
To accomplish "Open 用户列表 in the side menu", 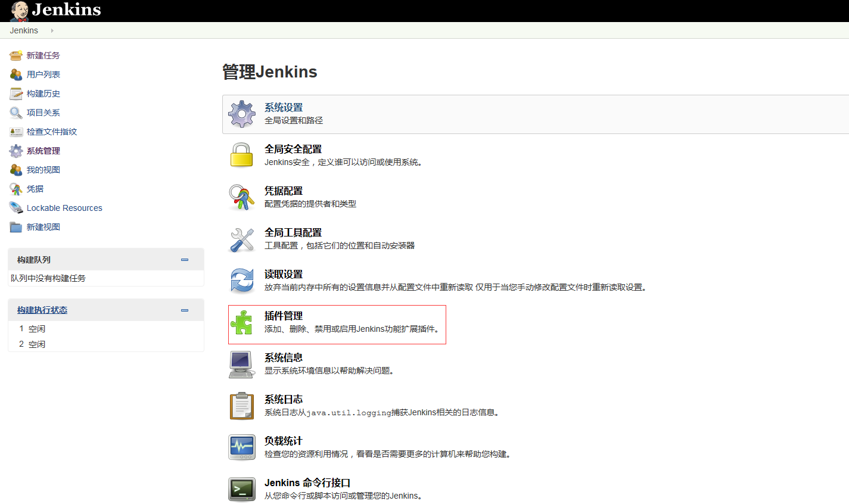I will pyautogui.click(x=43, y=74).
